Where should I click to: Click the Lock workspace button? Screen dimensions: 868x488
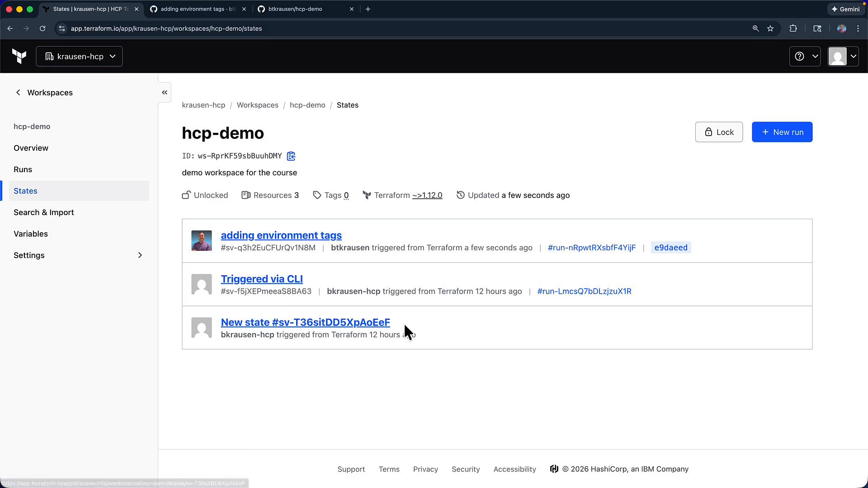coord(719,132)
